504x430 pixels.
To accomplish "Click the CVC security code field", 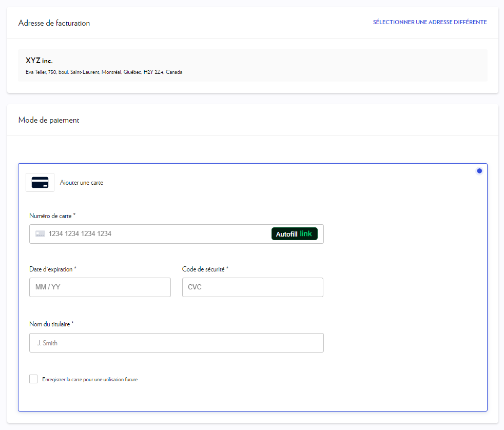I will point(253,287).
